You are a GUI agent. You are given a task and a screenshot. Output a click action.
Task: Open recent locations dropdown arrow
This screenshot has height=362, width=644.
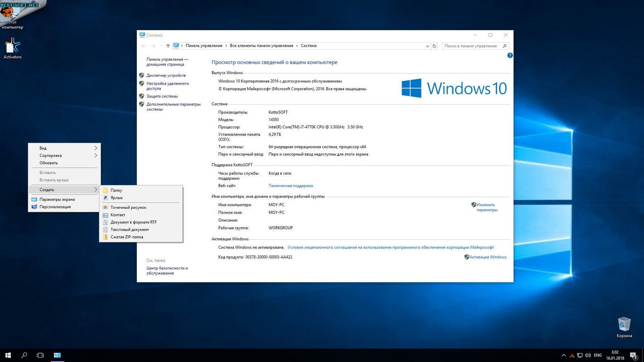pyautogui.click(x=161, y=46)
